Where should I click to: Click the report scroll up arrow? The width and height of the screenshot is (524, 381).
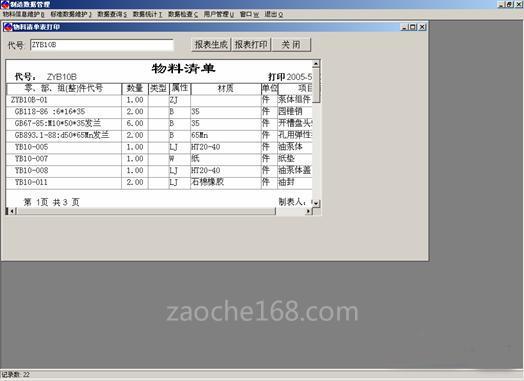click(x=316, y=64)
